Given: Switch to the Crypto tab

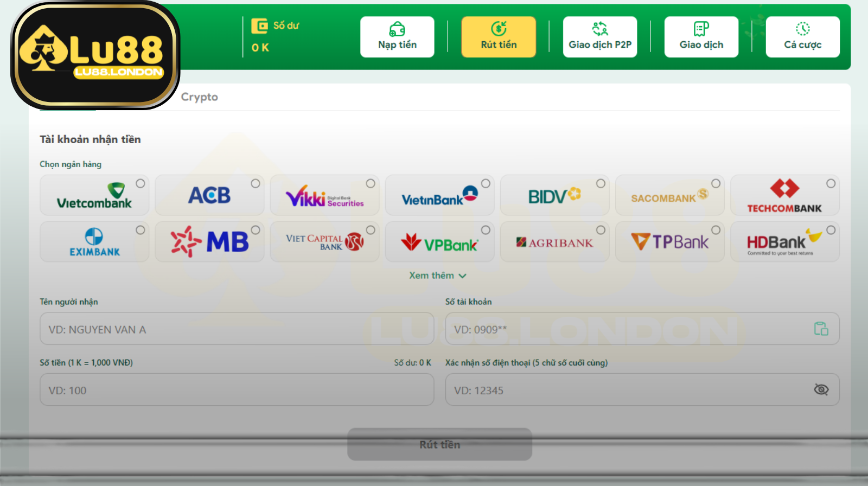Looking at the screenshot, I should (x=199, y=97).
